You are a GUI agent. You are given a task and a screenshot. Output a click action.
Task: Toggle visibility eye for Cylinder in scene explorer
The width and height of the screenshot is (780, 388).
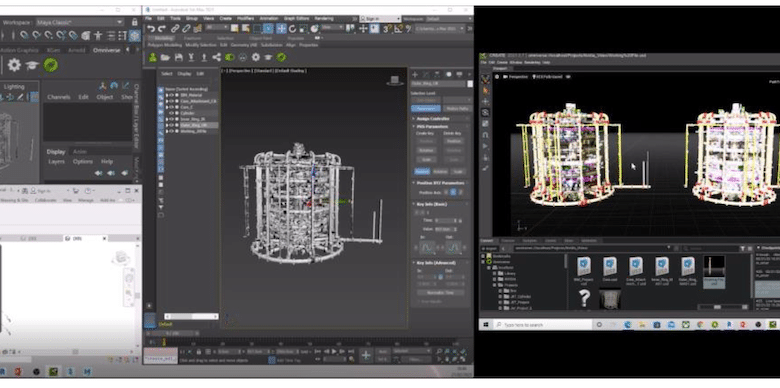point(171,113)
